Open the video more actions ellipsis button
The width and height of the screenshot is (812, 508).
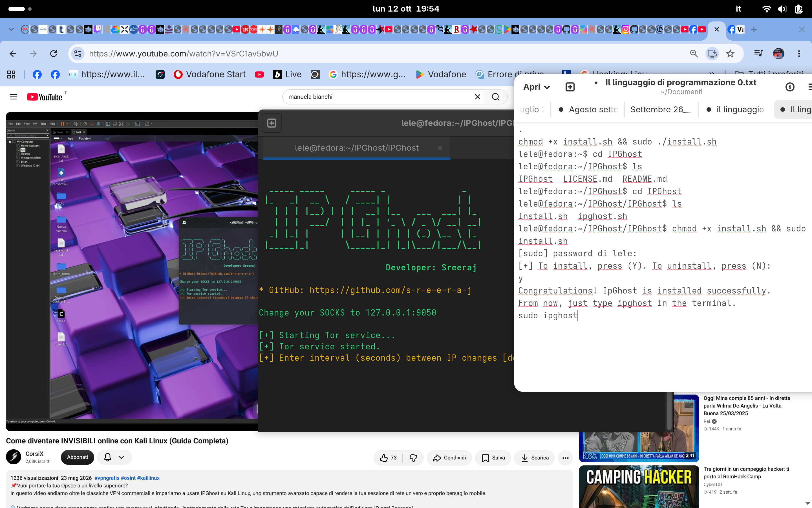click(x=565, y=457)
